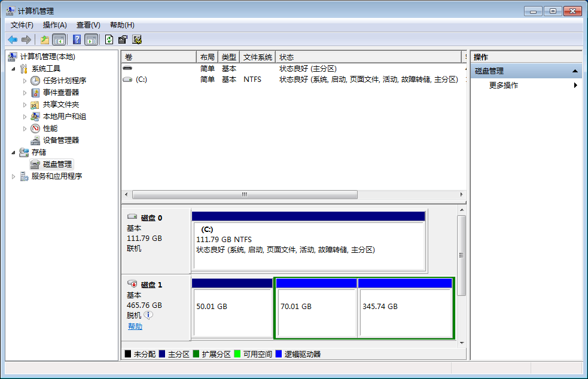588x379 pixels.
Task: Select 事件查看器 tree item
Action: [x=61, y=93]
